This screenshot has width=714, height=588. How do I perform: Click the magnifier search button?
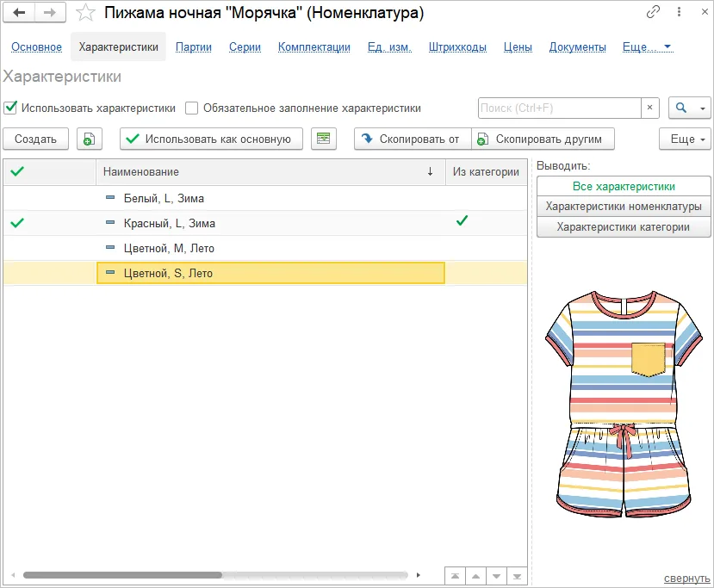pyautogui.click(x=681, y=108)
